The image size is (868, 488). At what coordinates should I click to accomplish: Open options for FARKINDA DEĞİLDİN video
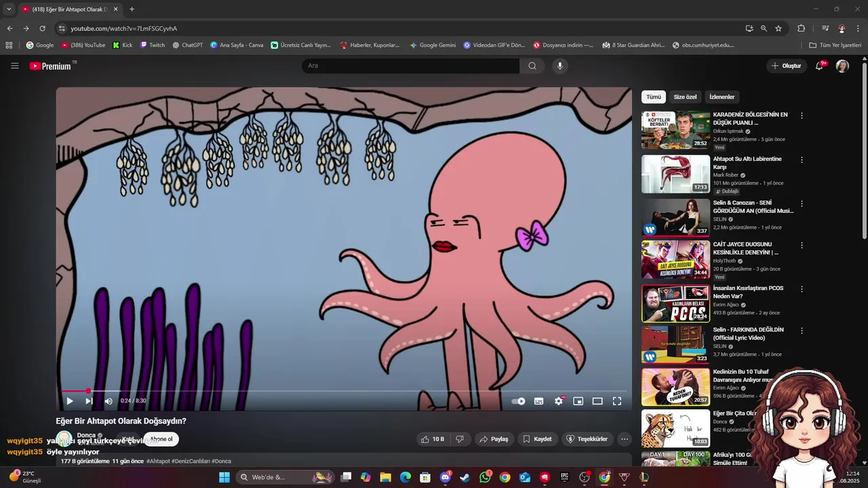[802, 331]
